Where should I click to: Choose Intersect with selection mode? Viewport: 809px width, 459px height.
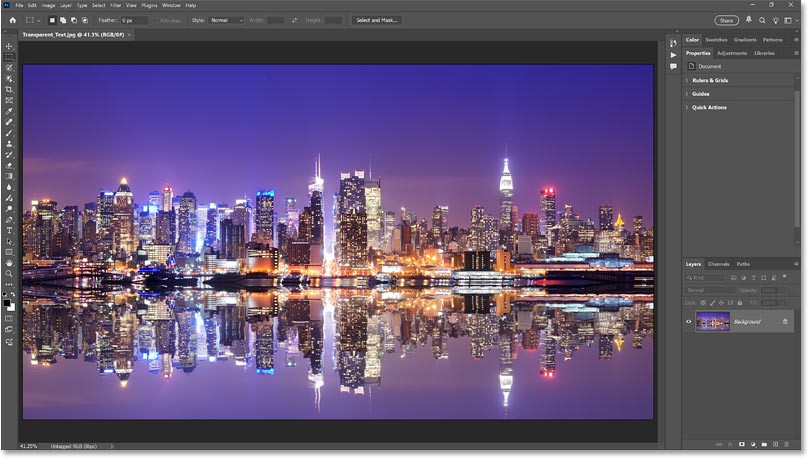(x=83, y=20)
